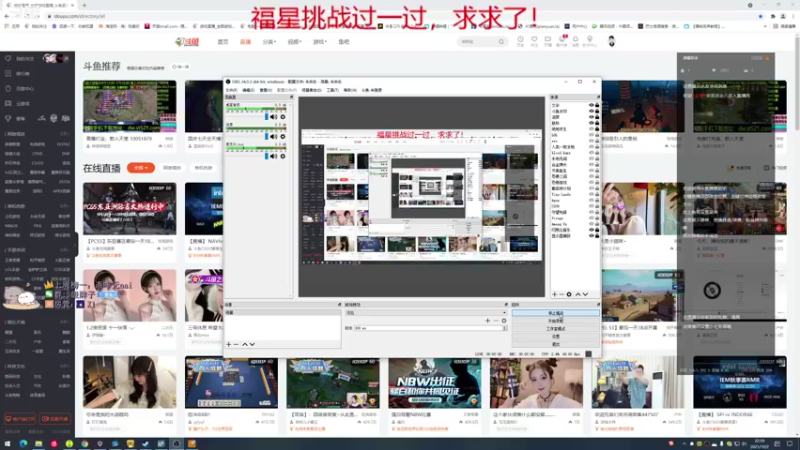Click the Douyu logo in header

[x=187, y=42]
